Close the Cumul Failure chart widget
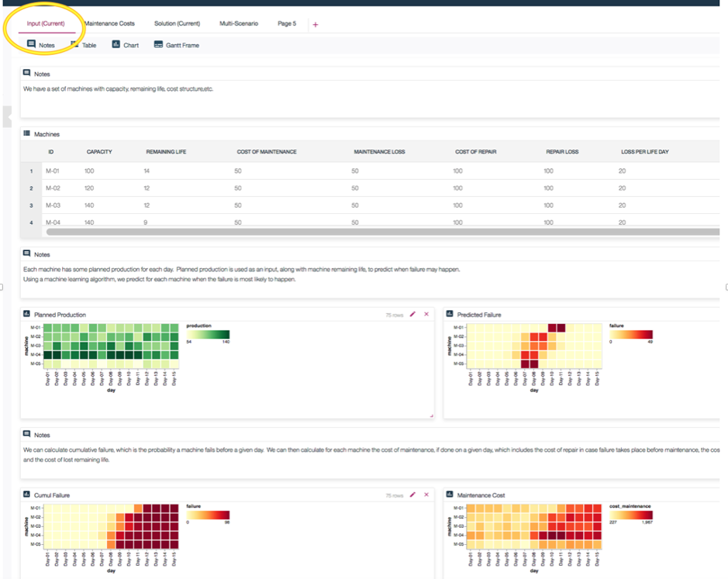Viewport: 728px width, 579px height. (426, 495)
